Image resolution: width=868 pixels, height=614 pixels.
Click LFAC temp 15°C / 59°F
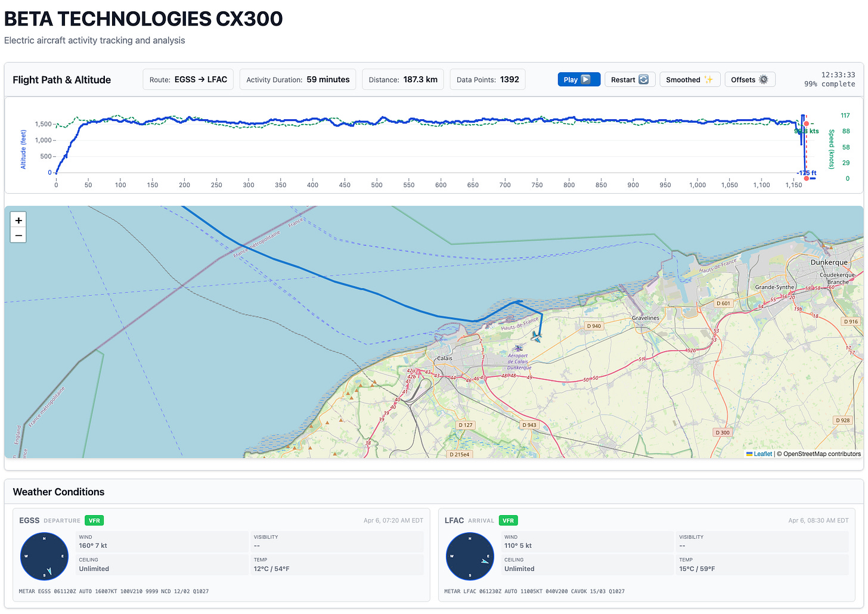click(697, 569)
